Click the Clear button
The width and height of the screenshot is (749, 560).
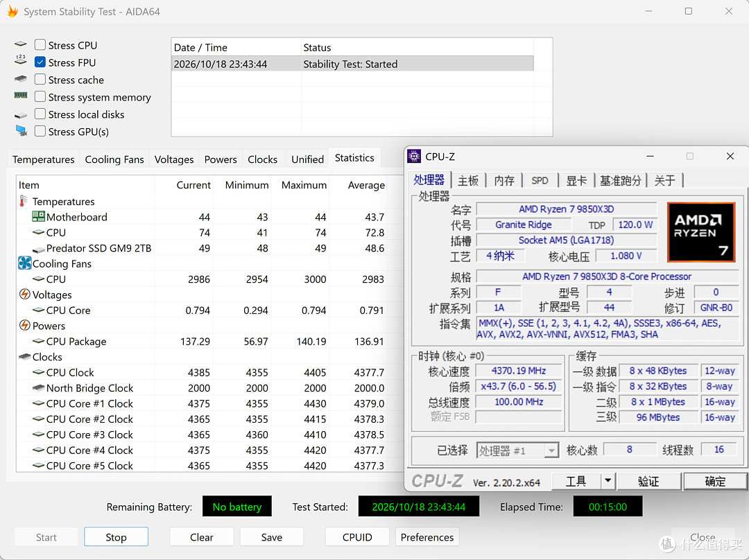[202, 537]
